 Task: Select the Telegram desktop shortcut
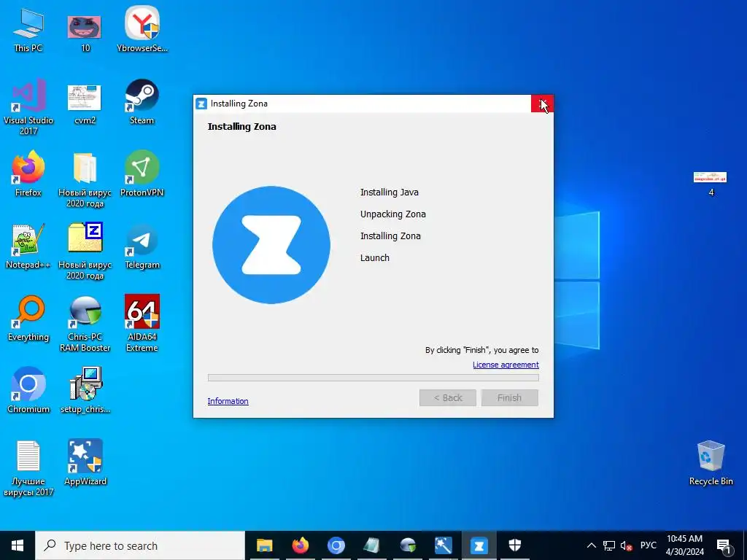[142, 246]
